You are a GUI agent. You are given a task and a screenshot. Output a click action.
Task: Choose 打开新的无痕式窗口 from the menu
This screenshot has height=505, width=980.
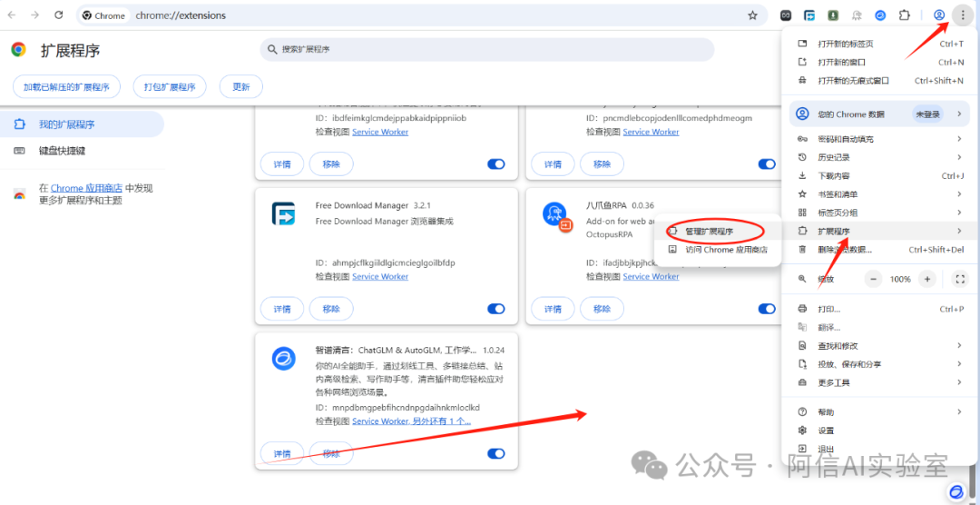[880, 81]
